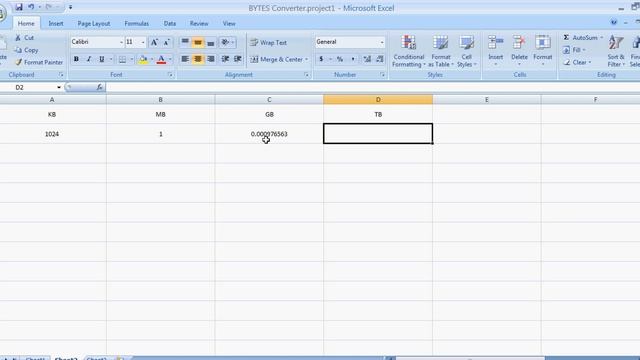640x360 pixels.
Task: Click the Increase Indent icon
Action: tap(238, 60)
